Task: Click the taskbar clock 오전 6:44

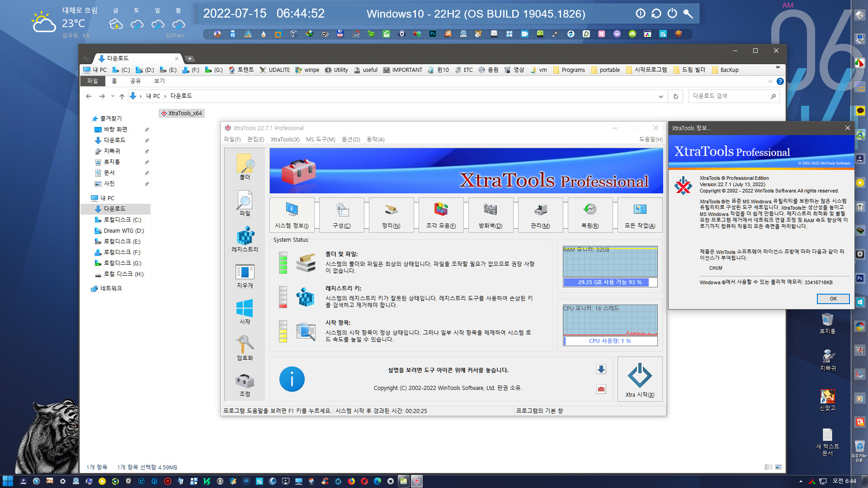Action: point(844,481)
